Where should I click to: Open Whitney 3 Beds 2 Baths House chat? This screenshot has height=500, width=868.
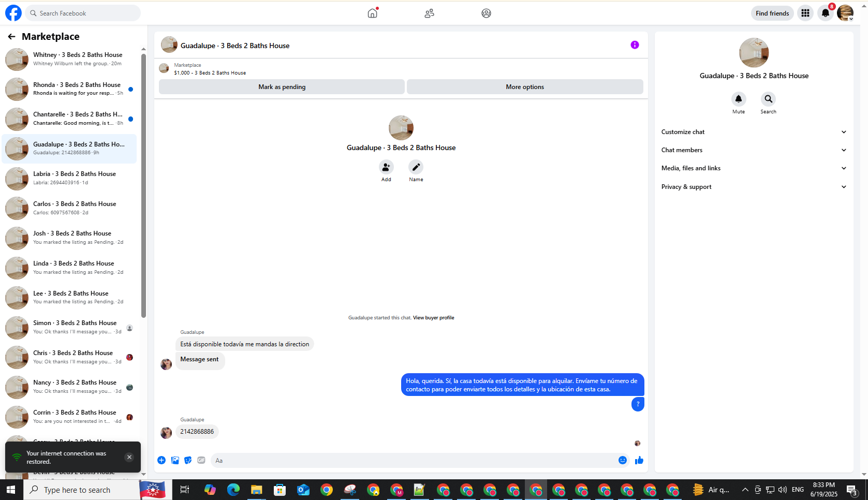69,59
